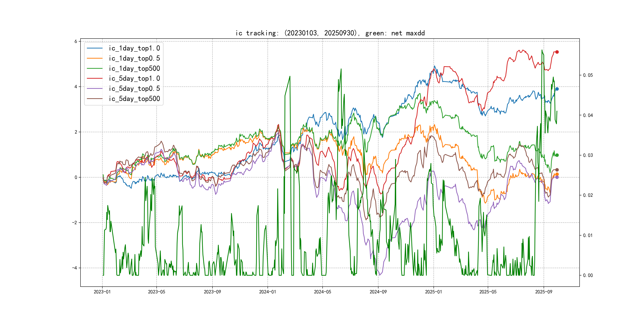Image resolution: width=644 pixels, height=322 pixels.
Task: Click the 0.05 right axis label
Action: click(x=588, y=75)
